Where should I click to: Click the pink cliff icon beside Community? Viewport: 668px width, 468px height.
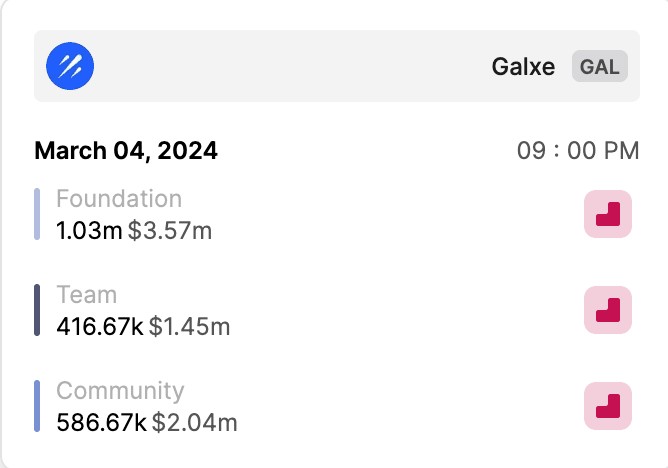[608, 406]
